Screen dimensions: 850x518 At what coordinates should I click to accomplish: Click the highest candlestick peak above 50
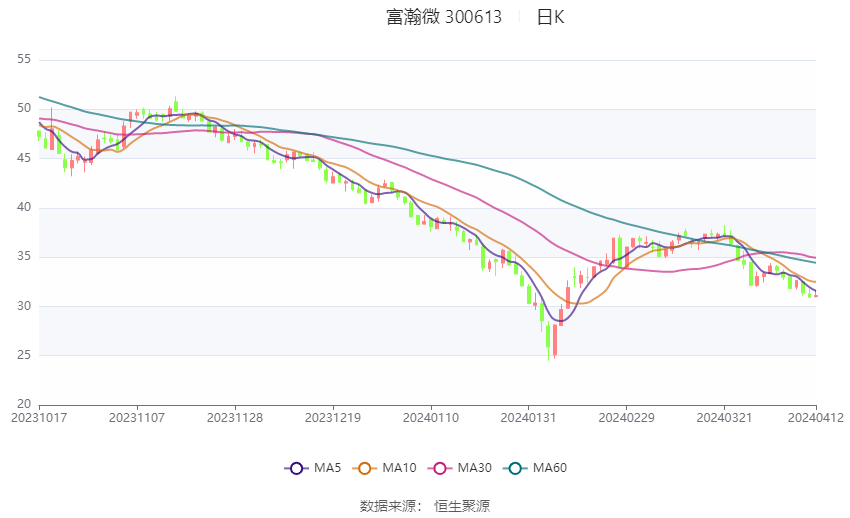[x=176, y=105]
